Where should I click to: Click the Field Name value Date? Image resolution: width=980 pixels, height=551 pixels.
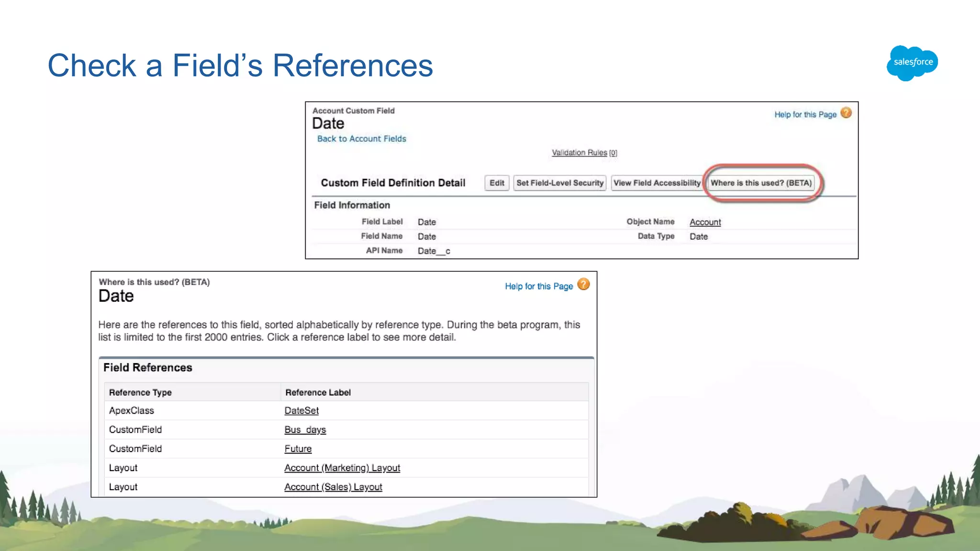point(426,236)
